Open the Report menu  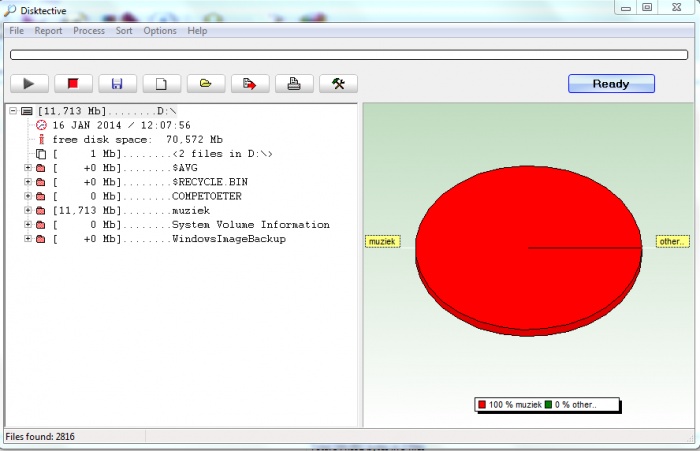click(x=48, y=31)
